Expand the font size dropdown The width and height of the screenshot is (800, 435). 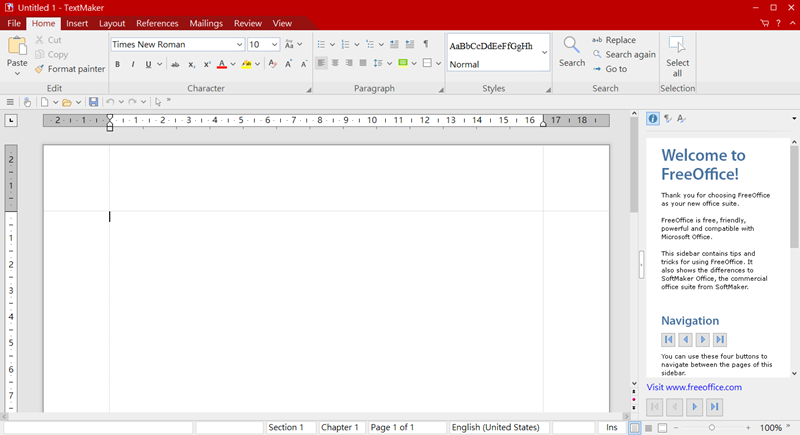pyautogui.click(x=274, y=45)
